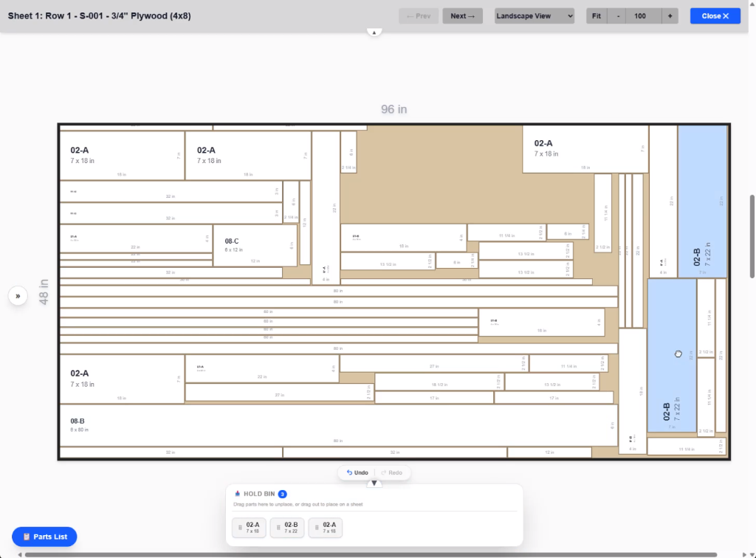Click the vertical scrollbar thumb
This screenshot has width=756, height=558.
pos(752,236)
